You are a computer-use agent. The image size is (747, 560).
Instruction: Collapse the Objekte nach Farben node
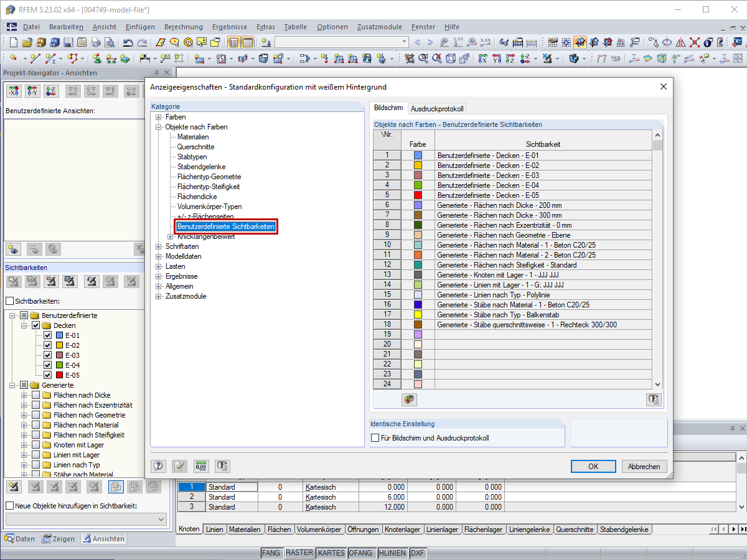pyautogui.click(x=159, y=127)
